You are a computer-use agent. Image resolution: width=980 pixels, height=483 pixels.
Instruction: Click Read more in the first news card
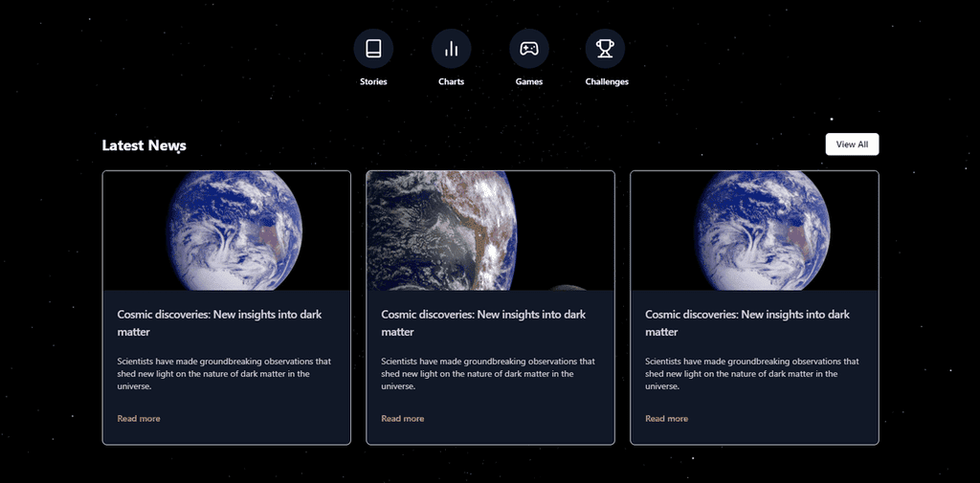(x=139, y=419)
